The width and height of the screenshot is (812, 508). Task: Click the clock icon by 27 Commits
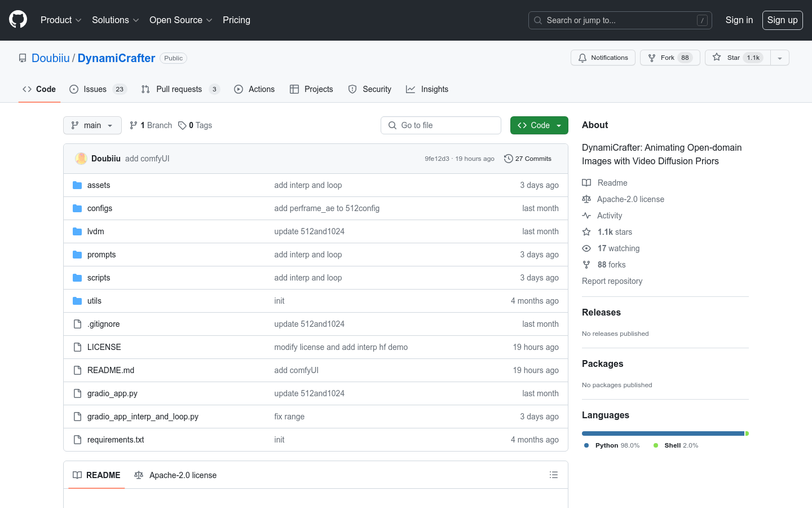[x=508, y=159]
